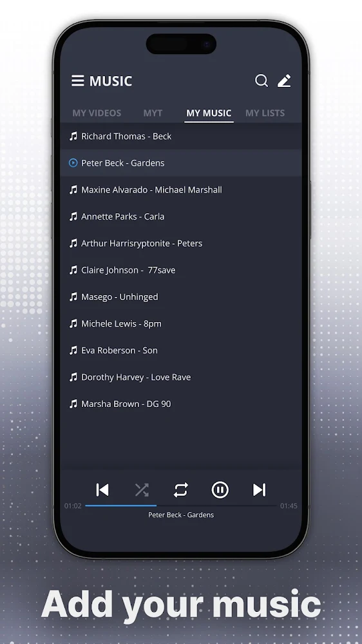Play Richard Thomas - Beck
This screenshot has width=362, height=644.
click(x=181, y=137)
